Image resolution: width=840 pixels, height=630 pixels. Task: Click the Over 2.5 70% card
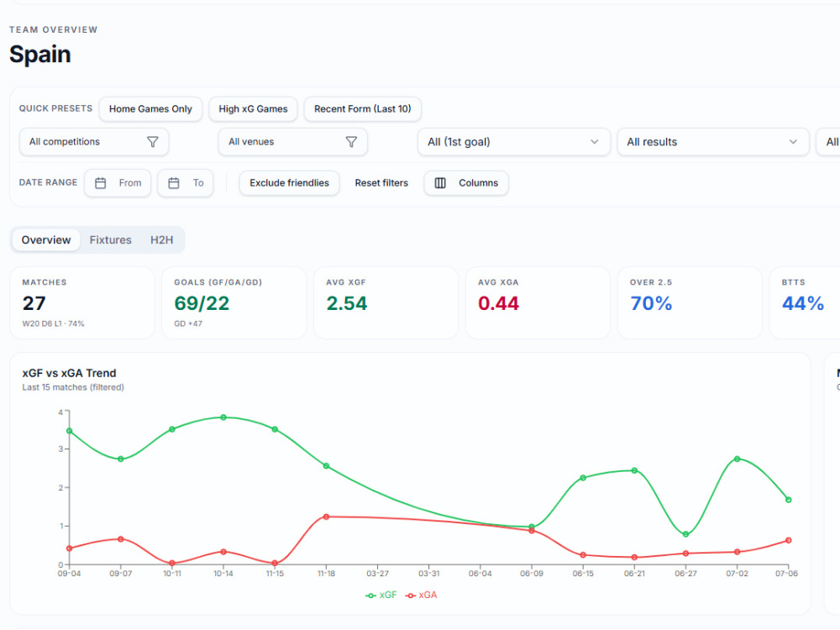pos(690,302)
